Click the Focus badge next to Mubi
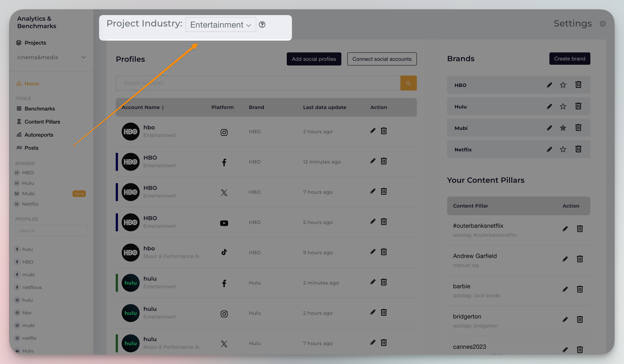Screen dimensions: 624x364 tap(79, 194)
